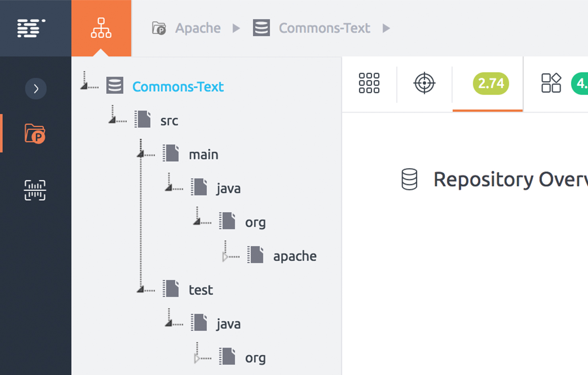This screenshot has height=375, width=588.
Task: Expand the org folder under test/java
Action: 197,359
